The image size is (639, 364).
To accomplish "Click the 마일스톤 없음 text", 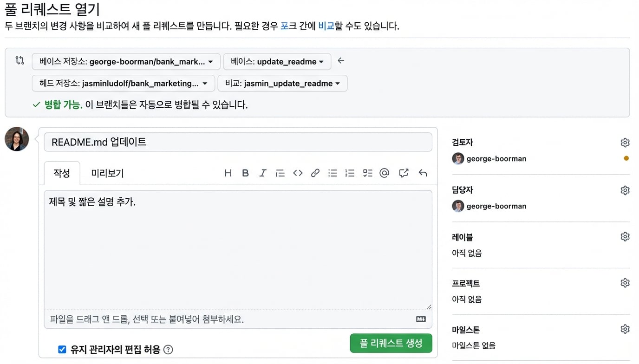I will click(474, 345).
